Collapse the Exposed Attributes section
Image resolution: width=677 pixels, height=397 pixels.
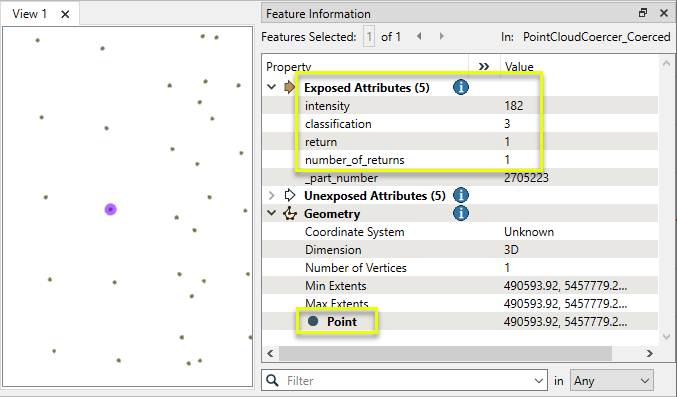[x=272, y=87]
